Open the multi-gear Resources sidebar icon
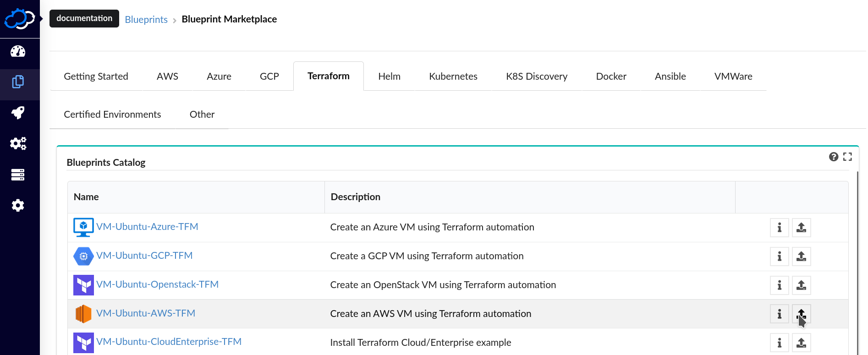Screen dimensions: 868x355 click(18, 143)
